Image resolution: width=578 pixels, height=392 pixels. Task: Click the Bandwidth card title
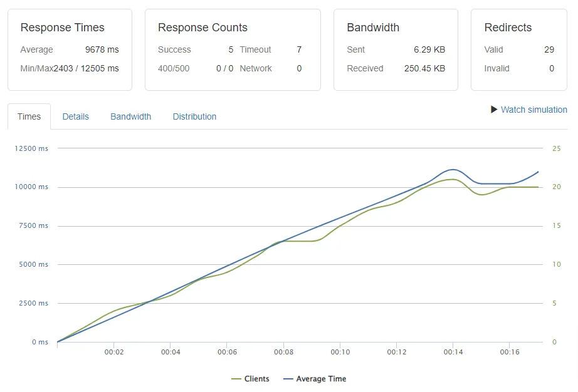[372, 28]
